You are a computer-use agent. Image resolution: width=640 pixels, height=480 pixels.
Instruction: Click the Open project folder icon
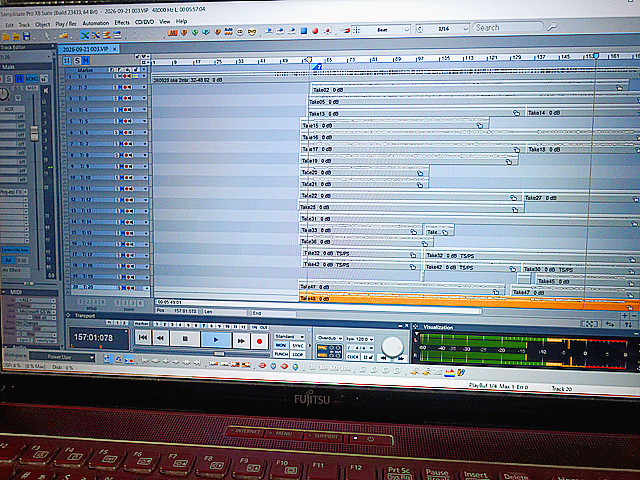(x=6, y=36)
